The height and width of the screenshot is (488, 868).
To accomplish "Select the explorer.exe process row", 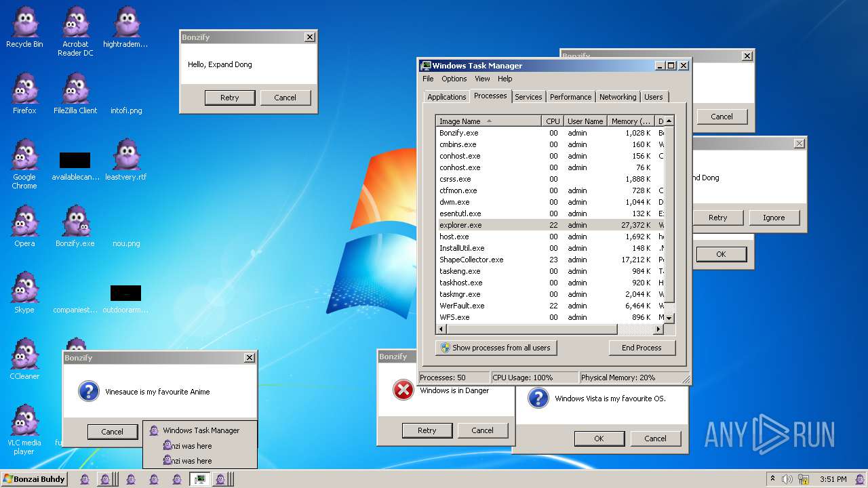I will (x=549, y=225).
